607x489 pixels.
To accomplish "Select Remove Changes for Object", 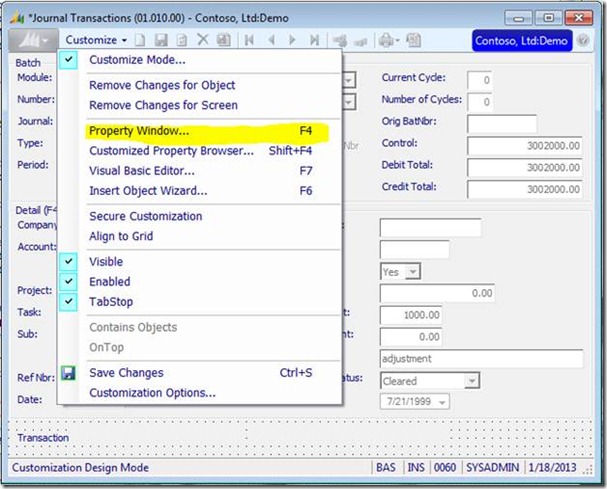I will (162, 85).
